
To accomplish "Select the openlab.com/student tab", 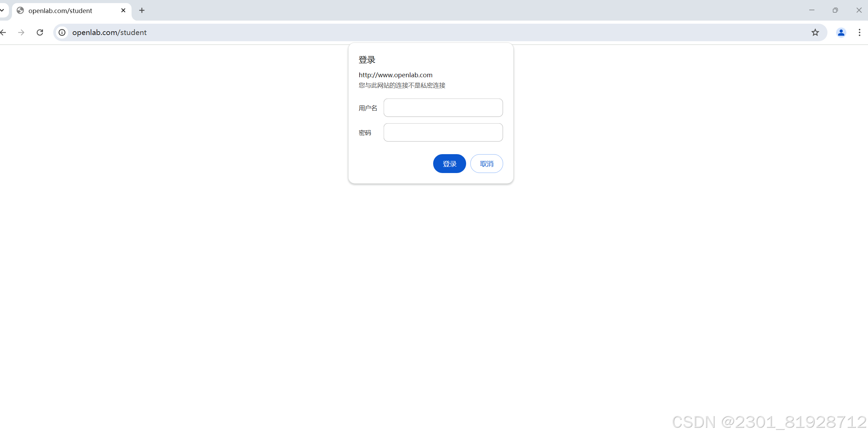I will pos(60,11).
